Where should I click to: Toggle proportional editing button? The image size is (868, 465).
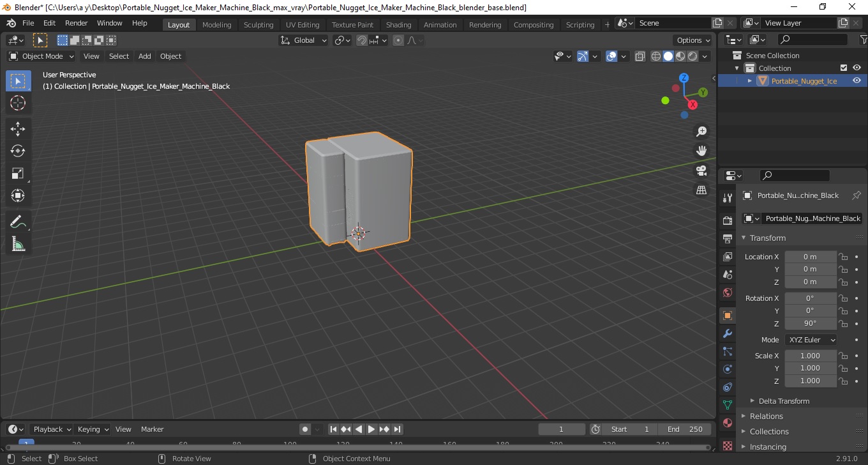tap(398, 40)
